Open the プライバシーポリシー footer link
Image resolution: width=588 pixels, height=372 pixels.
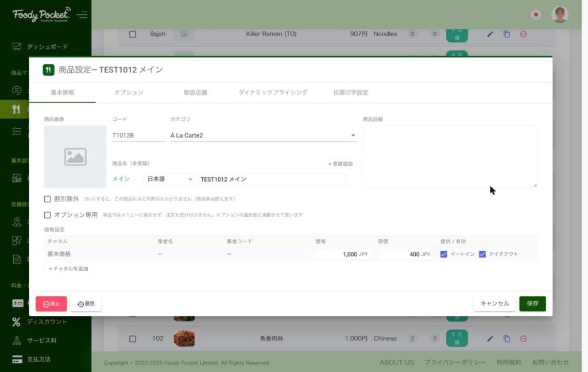(455, 362)
